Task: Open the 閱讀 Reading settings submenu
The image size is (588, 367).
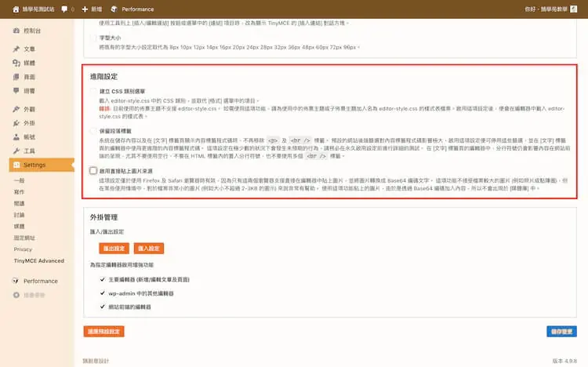Action: 19,203
